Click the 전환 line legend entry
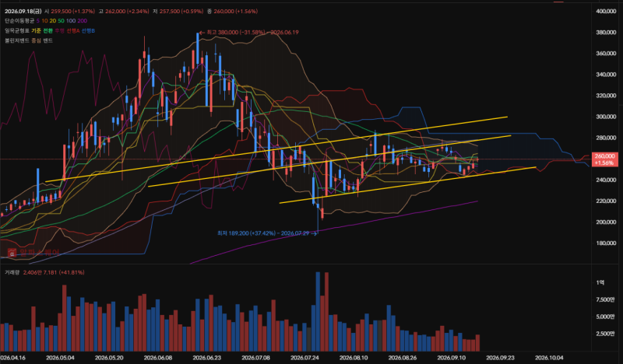The image size is (623, 364). (x=48, y=30)
